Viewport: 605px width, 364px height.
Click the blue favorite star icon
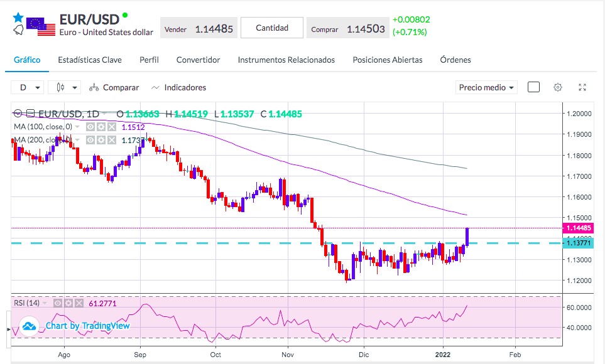tap(18, 18)
